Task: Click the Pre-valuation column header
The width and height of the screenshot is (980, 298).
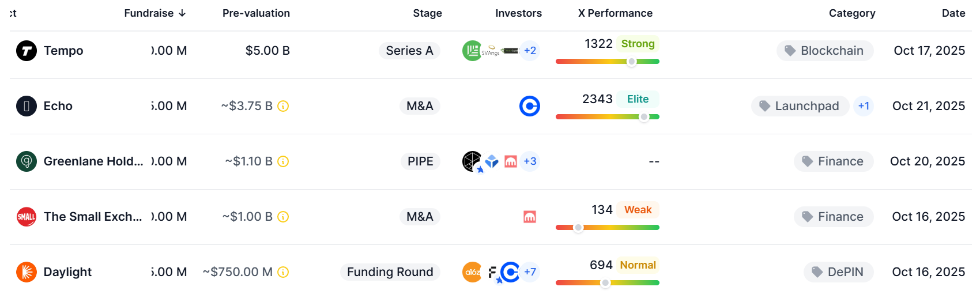Action: click(256, 13)
